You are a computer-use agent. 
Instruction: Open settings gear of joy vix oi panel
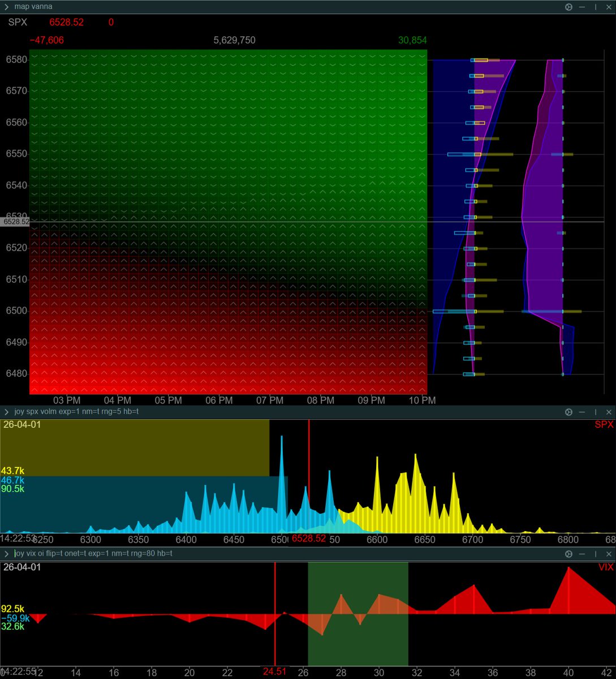[x=568, y=554]
